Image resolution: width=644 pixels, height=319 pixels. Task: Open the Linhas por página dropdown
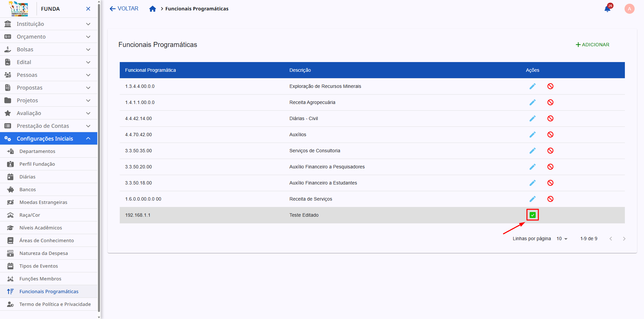click(x=562, y=238)
